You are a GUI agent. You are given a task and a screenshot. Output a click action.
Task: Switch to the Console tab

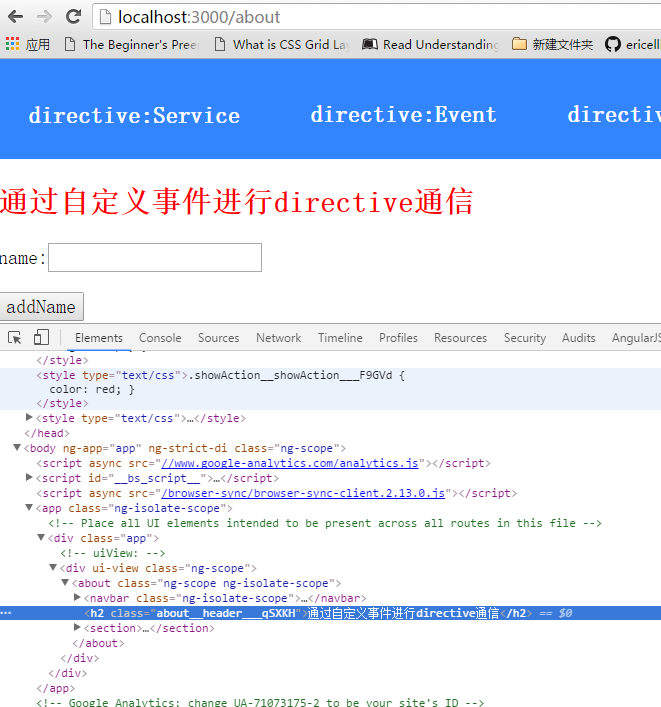[160, 338]
